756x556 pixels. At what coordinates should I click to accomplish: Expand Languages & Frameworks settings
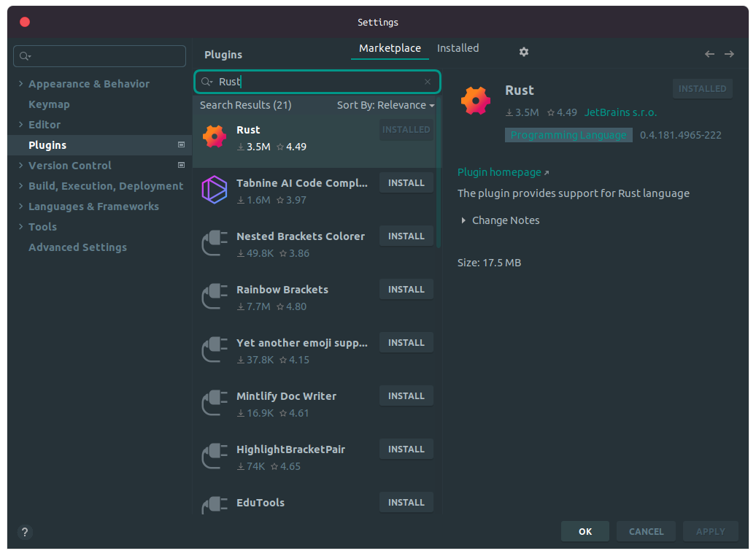tap(20, 206)
